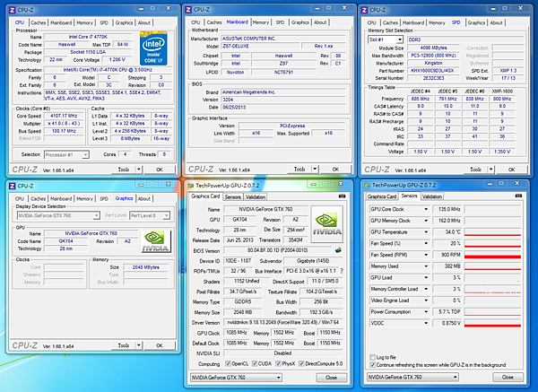538x392 pixels.
Task: Toggle the DirectCompute 5.0 checkbox
Action: click(301, 363)
